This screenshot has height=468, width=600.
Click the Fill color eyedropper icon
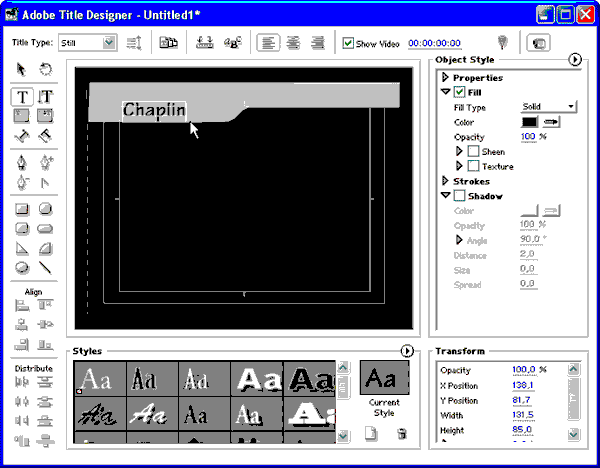[551, 122]
